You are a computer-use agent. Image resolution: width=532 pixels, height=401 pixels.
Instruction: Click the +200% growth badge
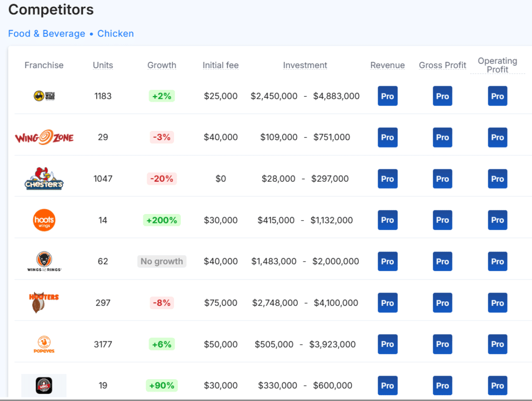[162, 220]
